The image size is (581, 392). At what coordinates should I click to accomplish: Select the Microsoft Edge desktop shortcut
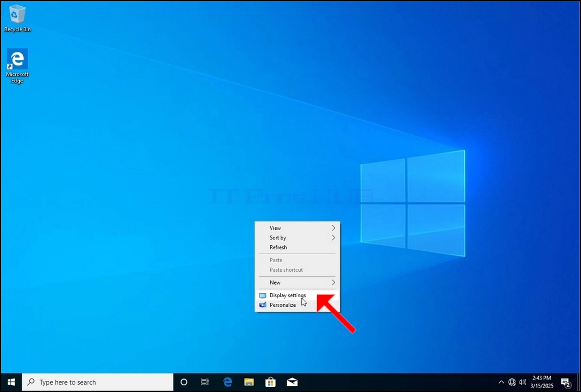pyautogui.click(x=17, y=66)
